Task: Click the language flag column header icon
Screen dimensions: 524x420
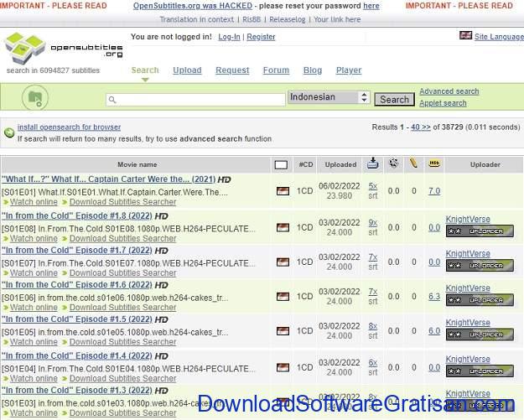Action: click(x=281, y=164)
